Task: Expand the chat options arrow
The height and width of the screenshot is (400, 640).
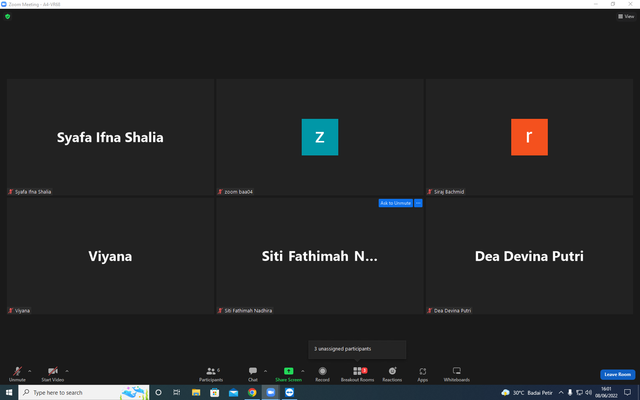Action: point(265,371)
